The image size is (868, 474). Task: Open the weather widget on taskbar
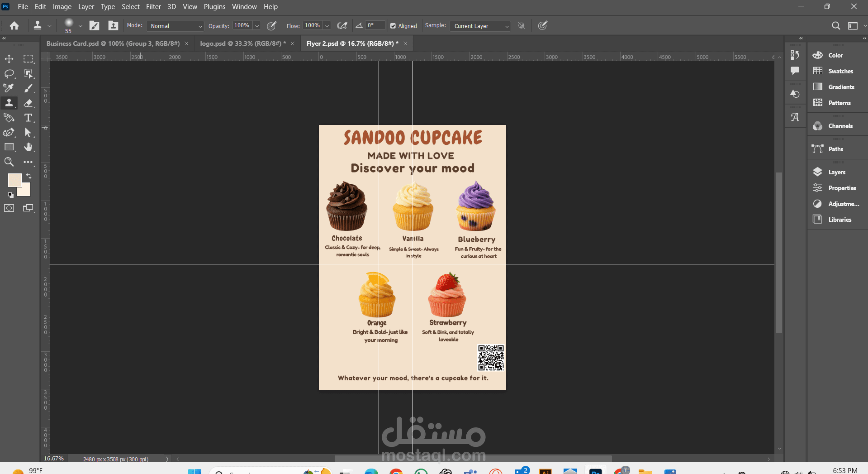coord(27,471)
